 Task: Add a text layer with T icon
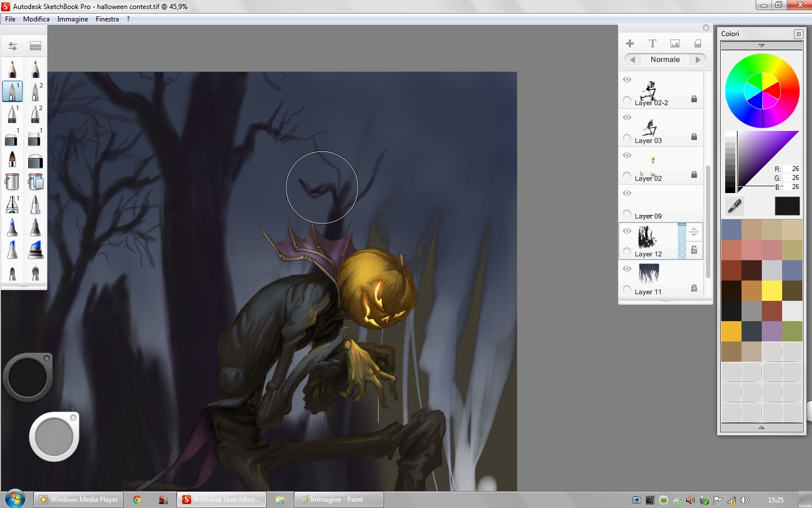pyautogui.click(x=652, y=43)
